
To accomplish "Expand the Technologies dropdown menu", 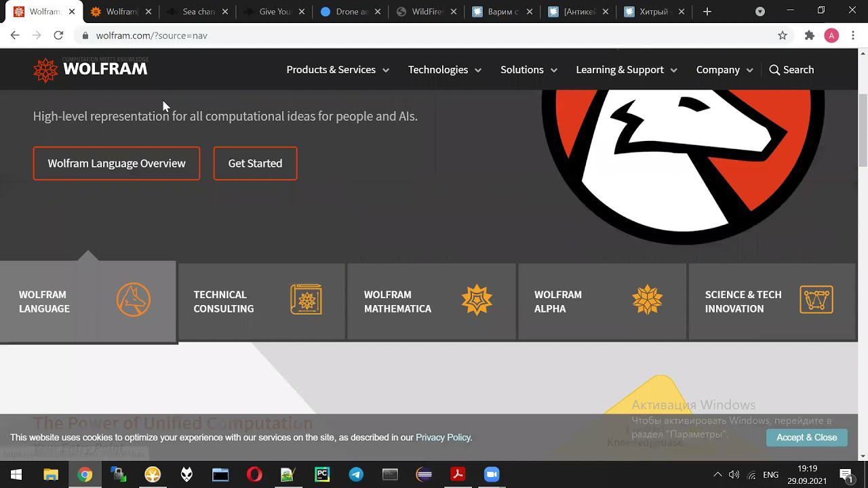I will click(445, 70).
